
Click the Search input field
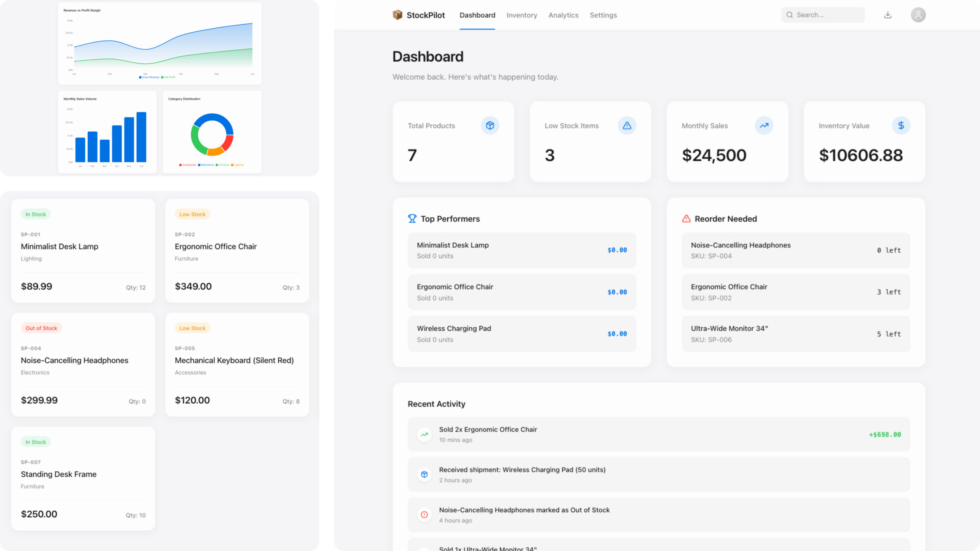[827, 15]
